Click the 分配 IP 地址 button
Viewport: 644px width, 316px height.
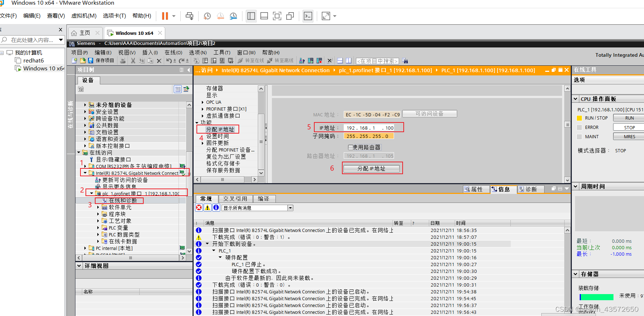click(371, 168)
